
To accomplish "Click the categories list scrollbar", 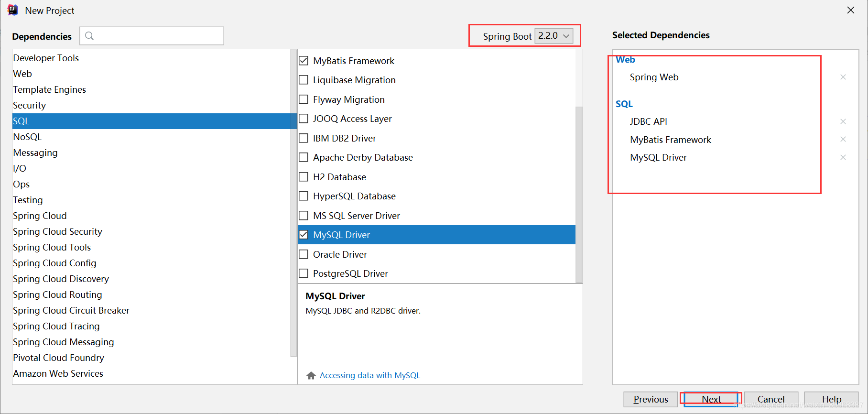I will [x=293, y=203].
